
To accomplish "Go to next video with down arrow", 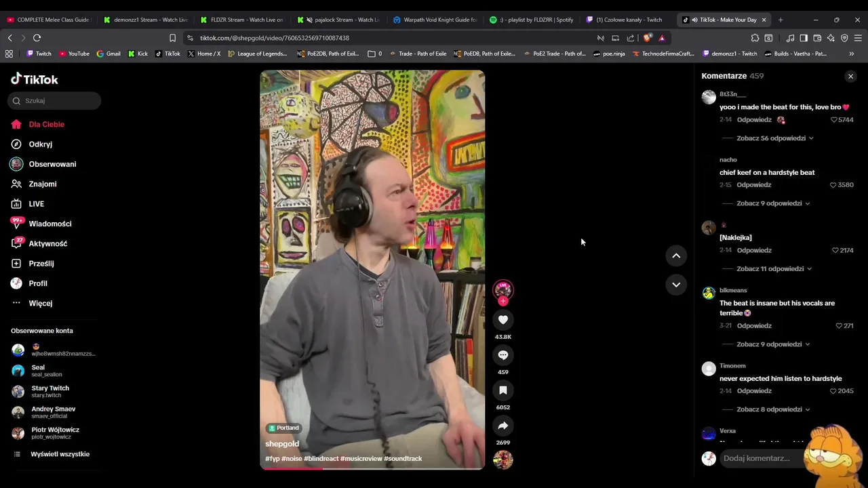I will 676,285.
